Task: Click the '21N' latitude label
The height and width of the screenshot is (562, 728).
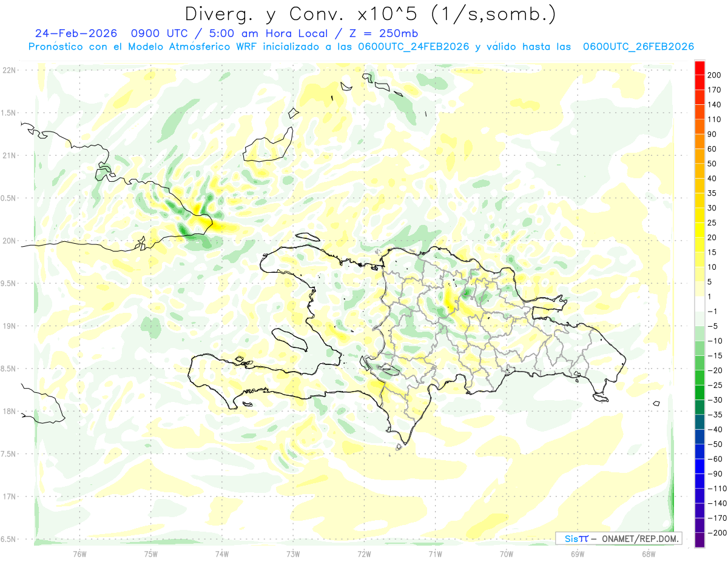Action: (8, 155)
